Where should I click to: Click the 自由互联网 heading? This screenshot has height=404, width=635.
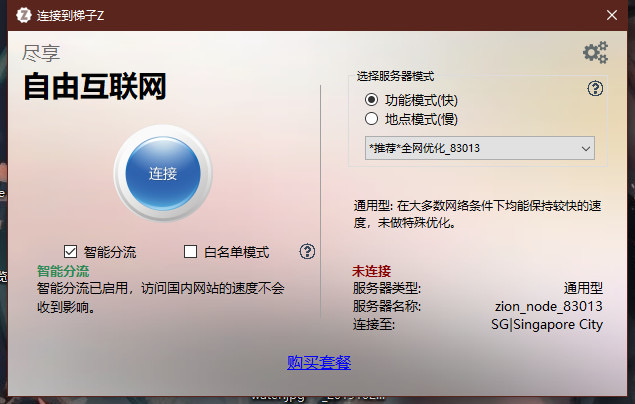coord(95,88)
